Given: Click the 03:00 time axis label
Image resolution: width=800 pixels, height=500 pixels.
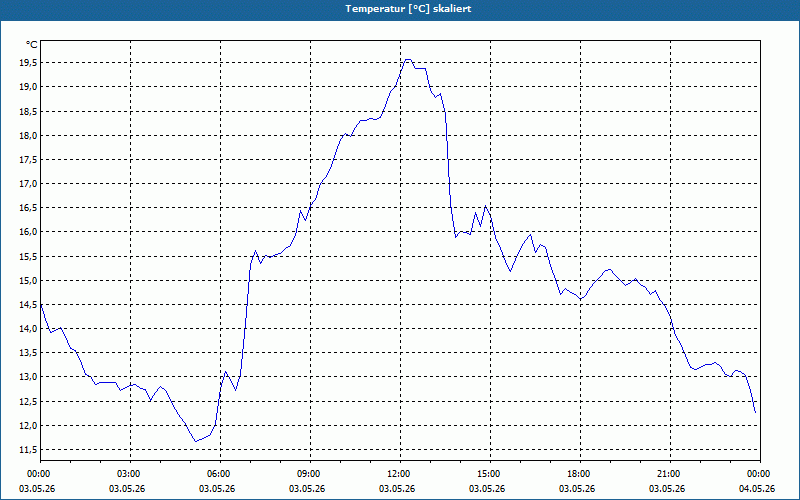Looking at the screenshot, I should coord(131,474).
